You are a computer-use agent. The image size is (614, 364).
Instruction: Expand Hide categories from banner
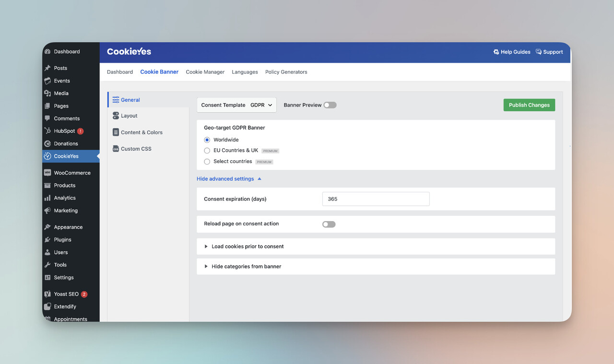[x=376, y=267]
